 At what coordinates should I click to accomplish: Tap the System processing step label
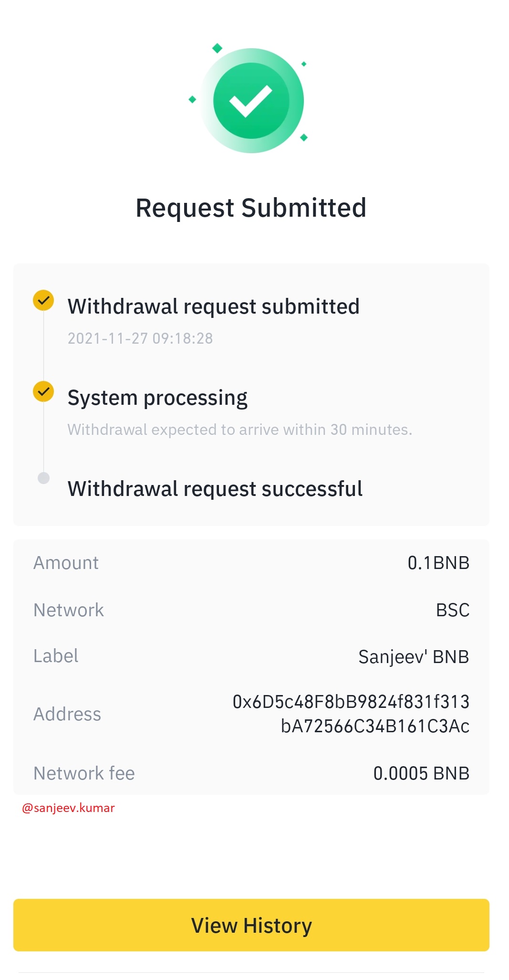pyautogui.click(x=157, y=398)
